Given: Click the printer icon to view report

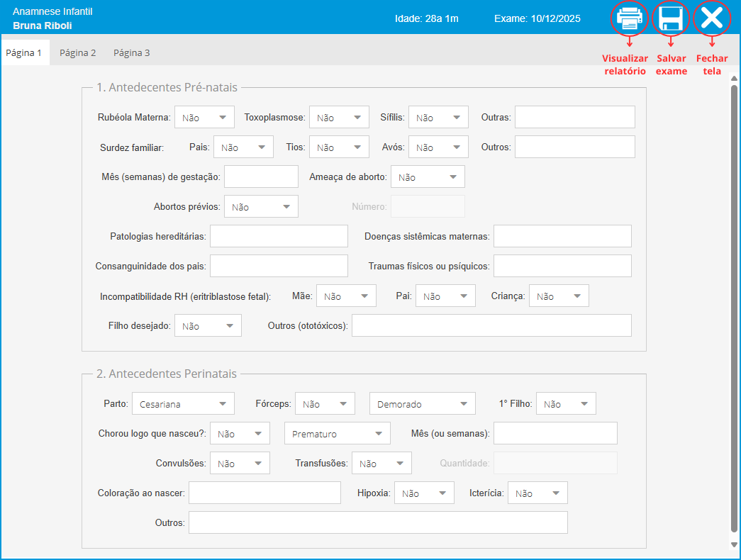Looking at the screenshot, I should tap(630, 18).
